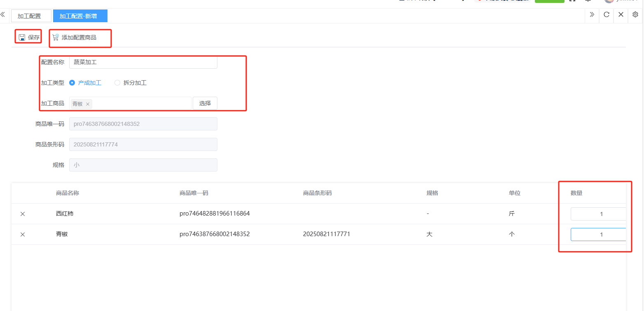Click the 商品名称 column header
The height and width of the screenshot is (311, 644).
(68, 193)
